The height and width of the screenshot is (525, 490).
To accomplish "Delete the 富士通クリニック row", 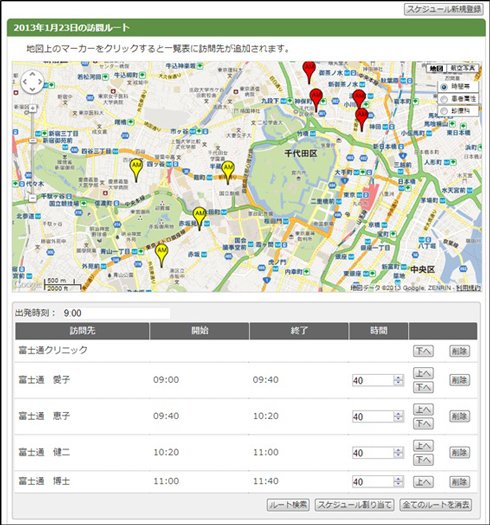I will coord(459,351).
